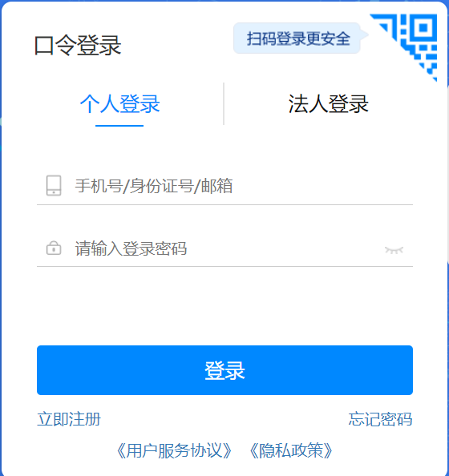This screenshot has height=476, width=449.
Task: View the 《隐私政策》 privacy policy
Action: point(291,450)
